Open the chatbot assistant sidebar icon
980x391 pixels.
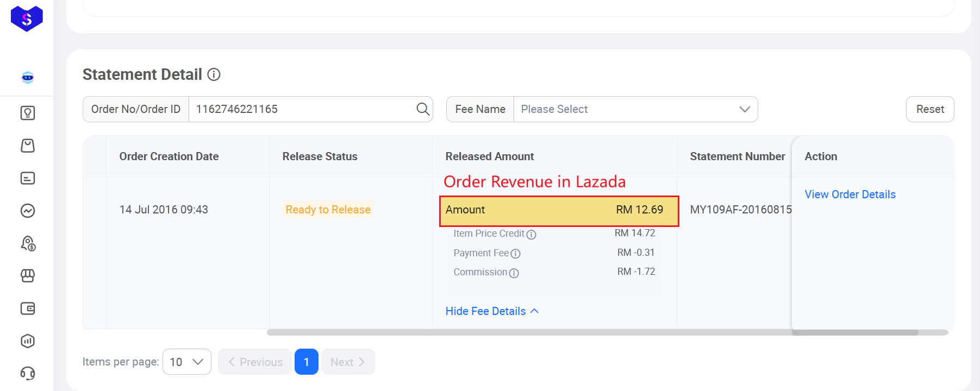[28, 78]
